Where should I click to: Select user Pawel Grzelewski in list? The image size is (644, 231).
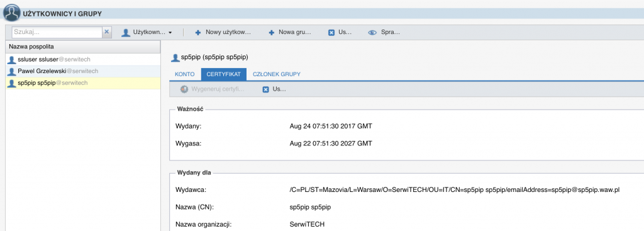[x=83, y=71]
